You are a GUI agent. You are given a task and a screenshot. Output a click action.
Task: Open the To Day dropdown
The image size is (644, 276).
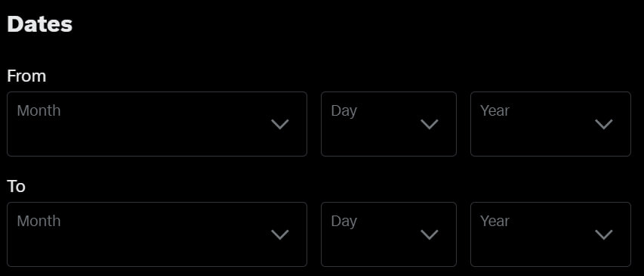[389, 234]
